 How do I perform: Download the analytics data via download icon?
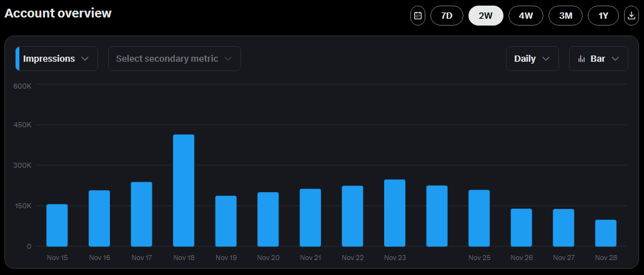[631, 16]
